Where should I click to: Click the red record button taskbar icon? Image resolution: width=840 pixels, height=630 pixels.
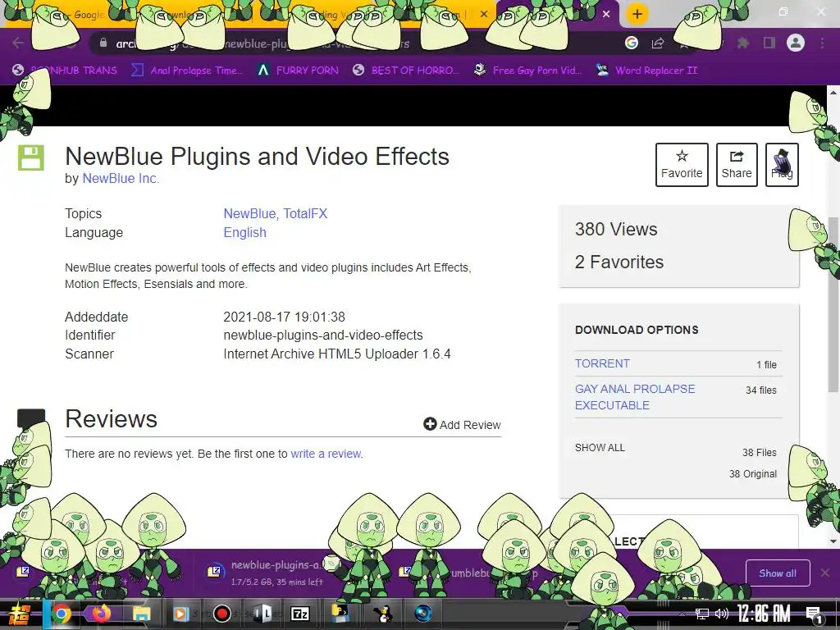click(221, 614)
